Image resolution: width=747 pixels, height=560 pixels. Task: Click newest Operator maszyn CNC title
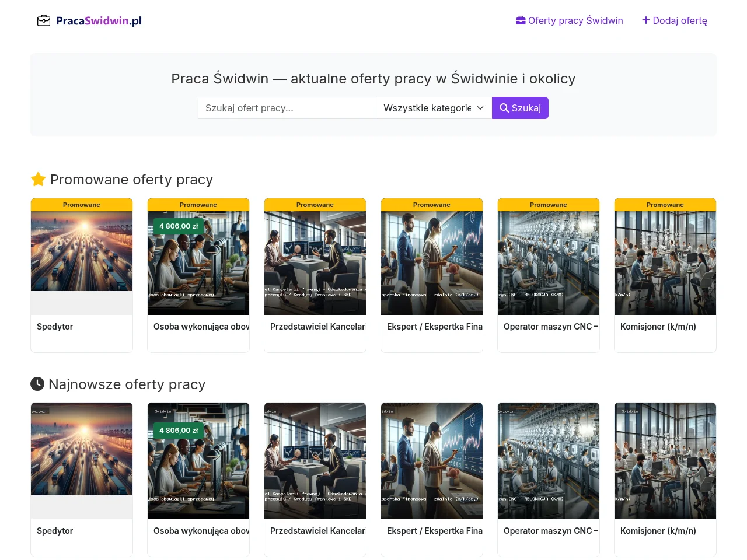click(x=551, y=531)
